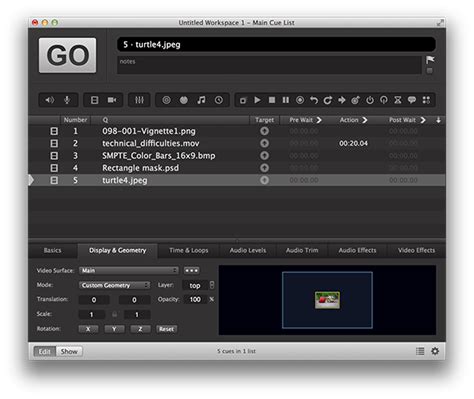
Task: Open the Time & Loops tab
Action: coord(189,250)
